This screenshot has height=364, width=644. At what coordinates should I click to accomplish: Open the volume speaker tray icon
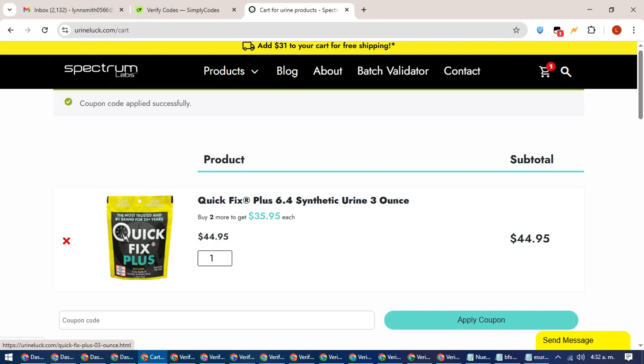(x=580, y=357)
